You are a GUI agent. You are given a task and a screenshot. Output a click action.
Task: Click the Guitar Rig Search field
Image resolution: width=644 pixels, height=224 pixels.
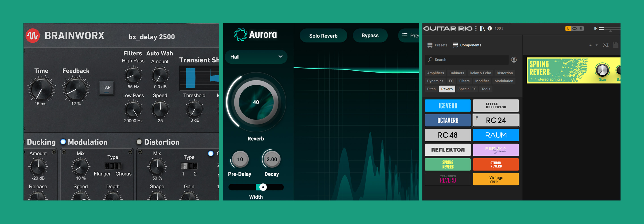pyautogui.click(x=467, y=60)
